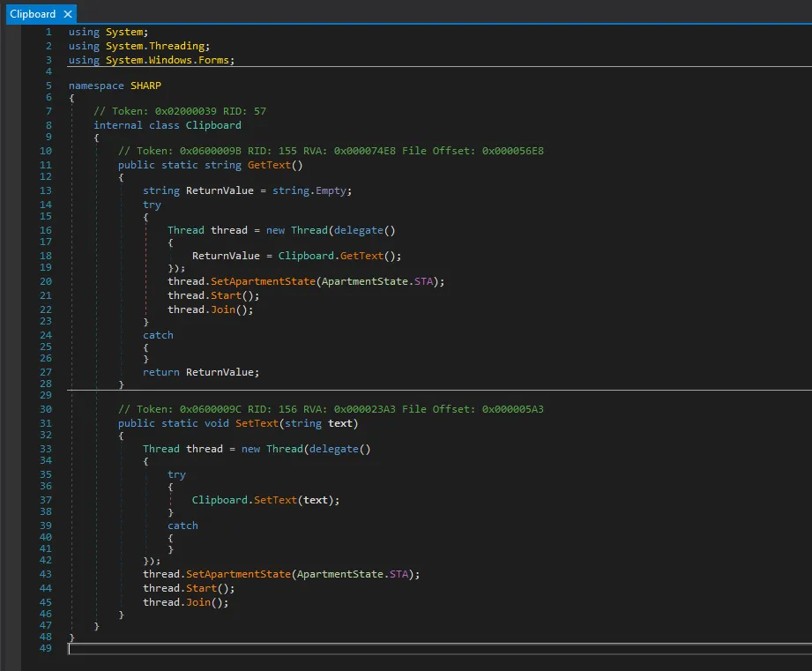Close the Clipboard tab
This screenshot has width=812, height=671.
tap(67, 14)
